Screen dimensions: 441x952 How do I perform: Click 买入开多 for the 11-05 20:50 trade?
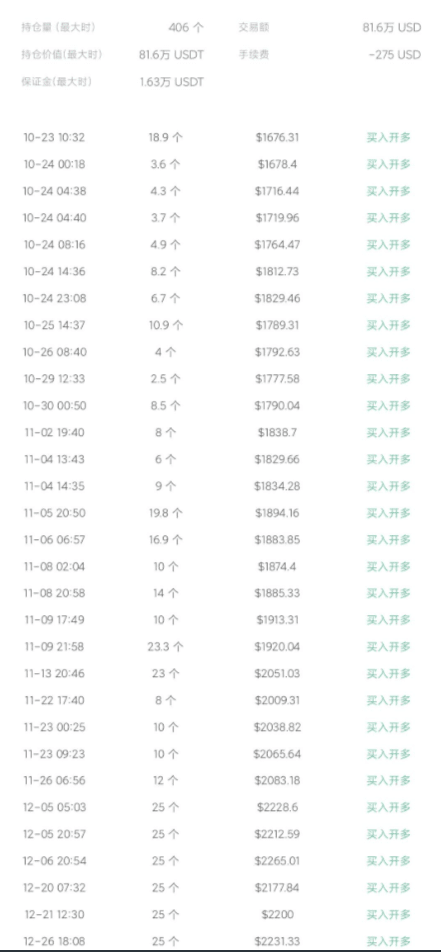(389, 513)
